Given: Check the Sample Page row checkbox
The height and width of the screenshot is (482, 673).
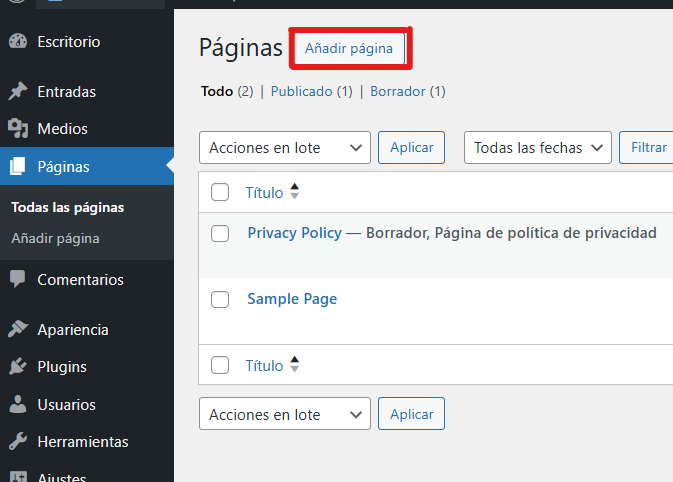Looking at the screenshot, I should 221,299.
